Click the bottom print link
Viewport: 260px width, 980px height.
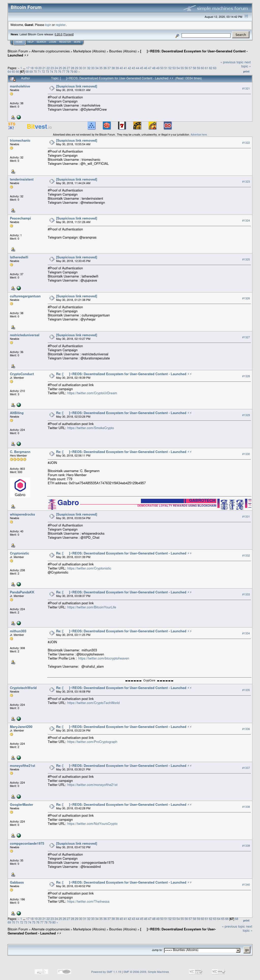point(246,920)
